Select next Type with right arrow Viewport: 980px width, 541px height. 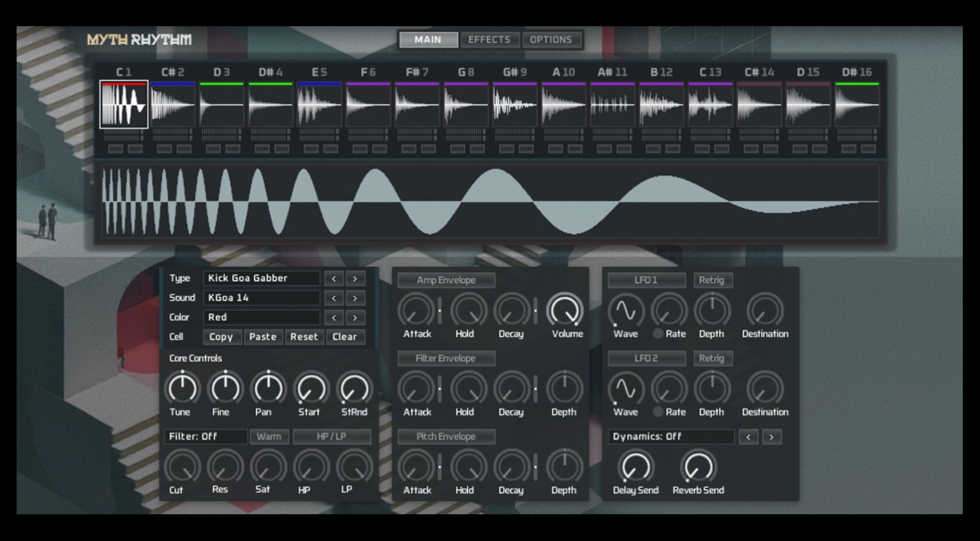[355, 279]
